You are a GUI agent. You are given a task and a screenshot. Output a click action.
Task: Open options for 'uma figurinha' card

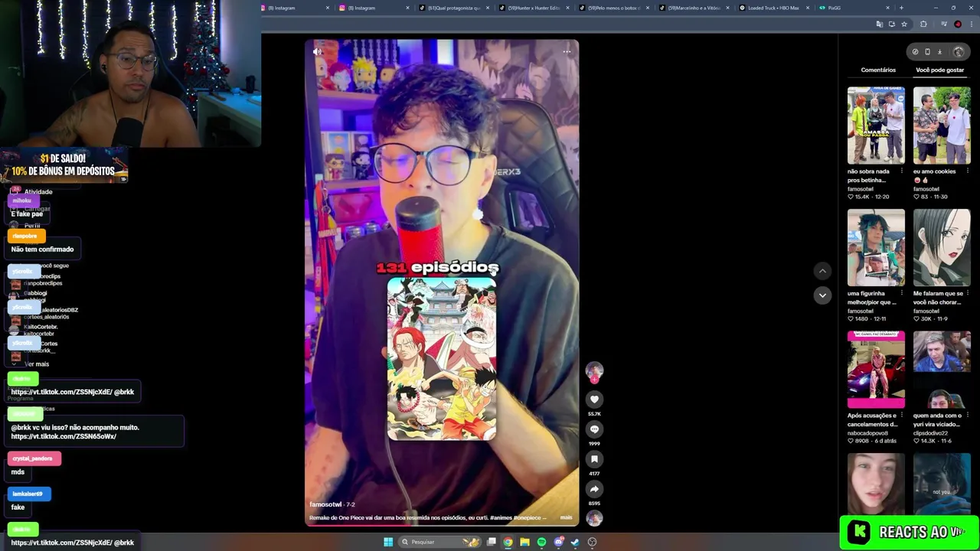click(x=902, y=294)
